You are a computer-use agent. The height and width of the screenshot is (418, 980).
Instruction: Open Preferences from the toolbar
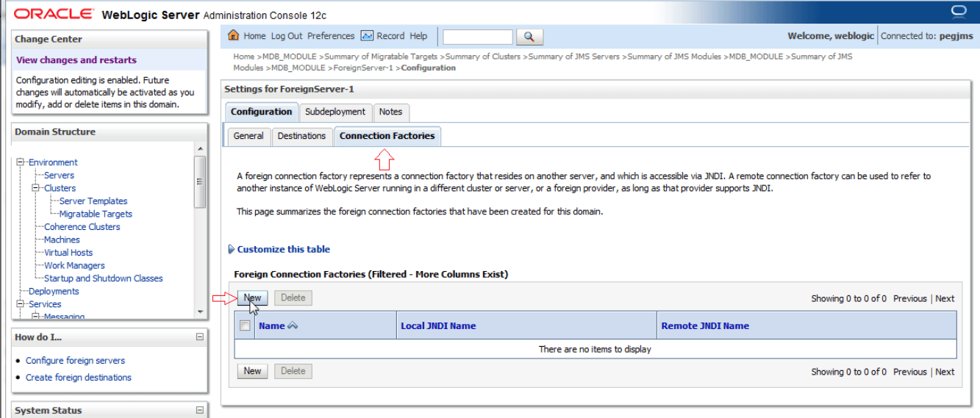pos(331,36)
